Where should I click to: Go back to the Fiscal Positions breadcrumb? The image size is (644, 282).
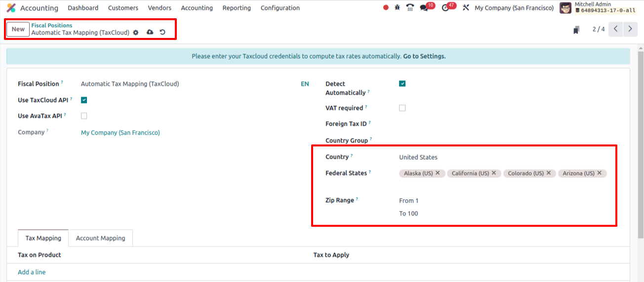point(51,25)
